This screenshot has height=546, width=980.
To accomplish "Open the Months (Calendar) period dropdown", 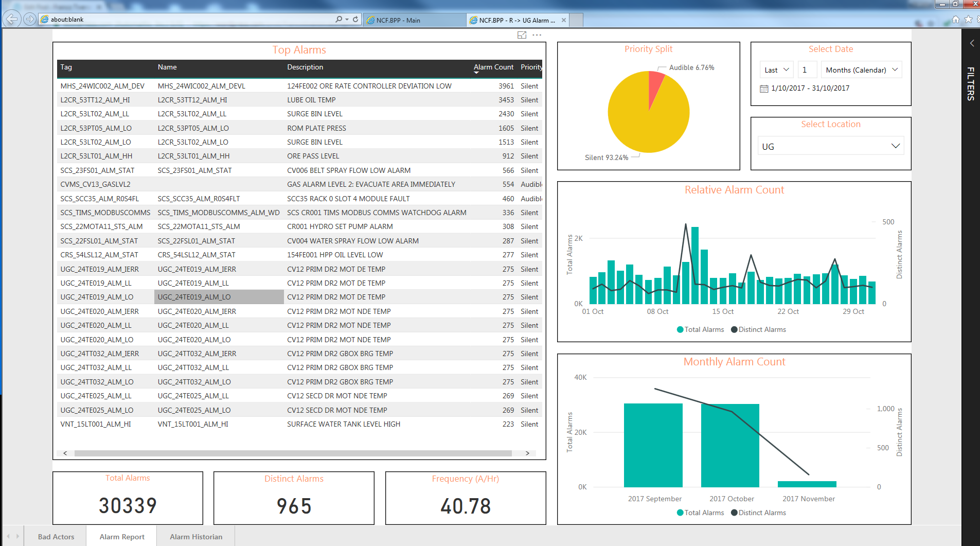I will coord(862,70).
